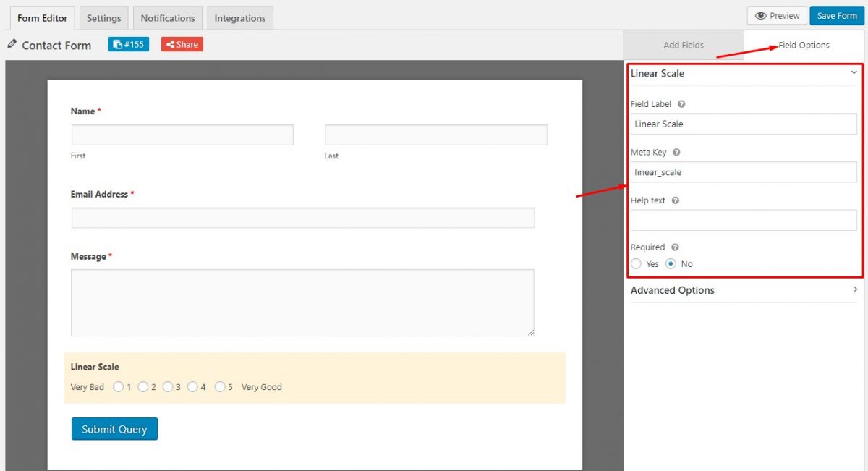Select rating 5 on the Linear Scale
The width and height of the screenshot is (868, 471).
[x=221, y=386]
